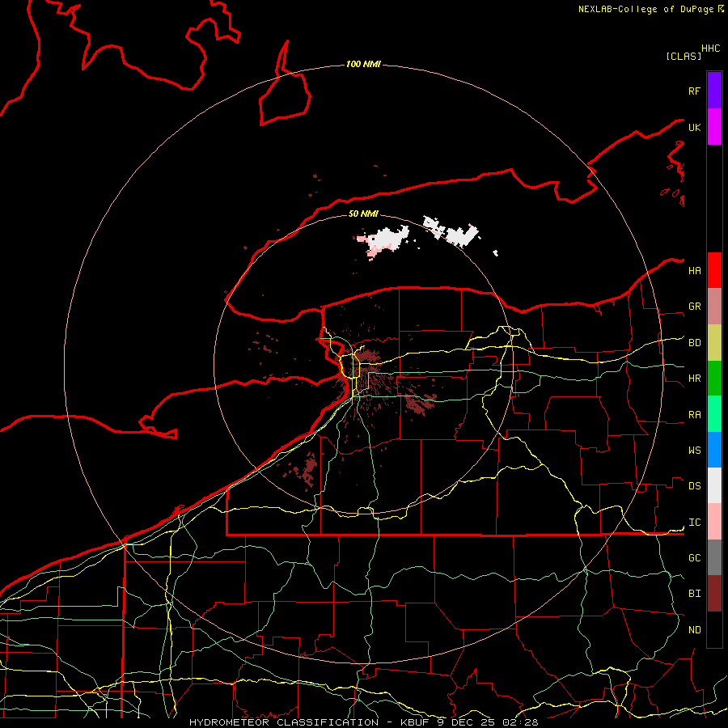Viewport: 728px width, 728px height.
Task: Click the RF legend label
Action: coord(694,91)
